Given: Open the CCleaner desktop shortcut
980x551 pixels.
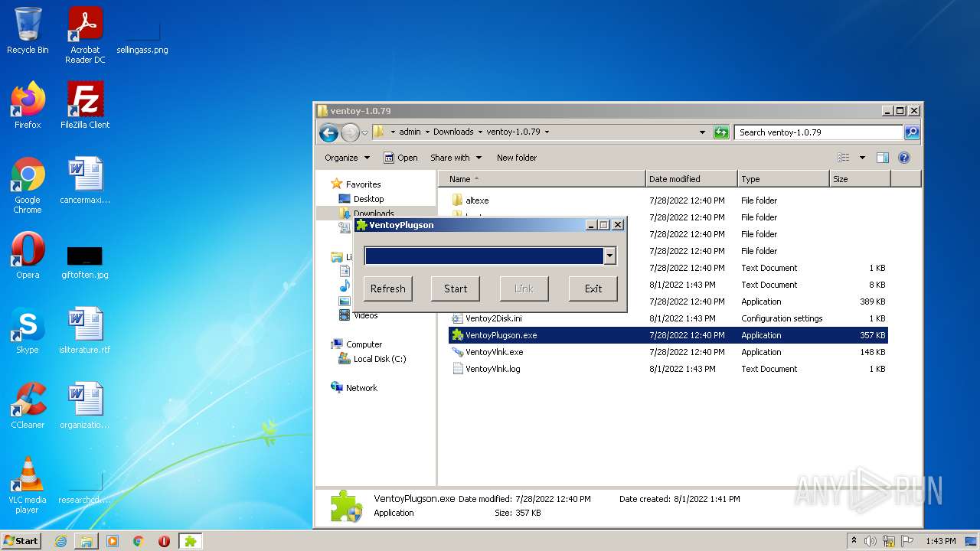Looking at the screenshot, I should pos(28,406).
